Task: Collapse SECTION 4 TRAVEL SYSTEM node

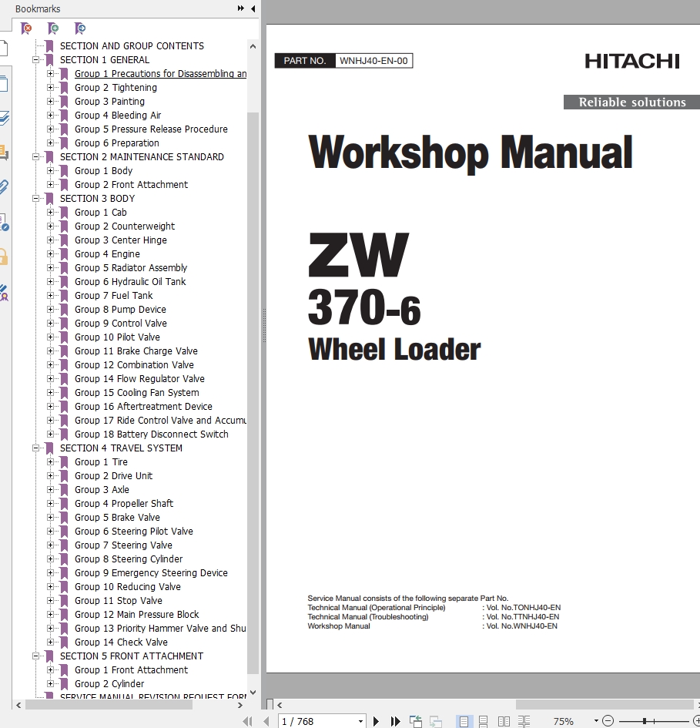Action: (35, 448)
